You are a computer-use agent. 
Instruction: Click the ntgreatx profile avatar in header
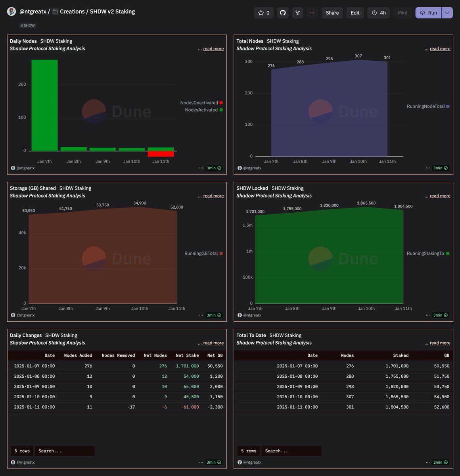click(x=11, y=12)
